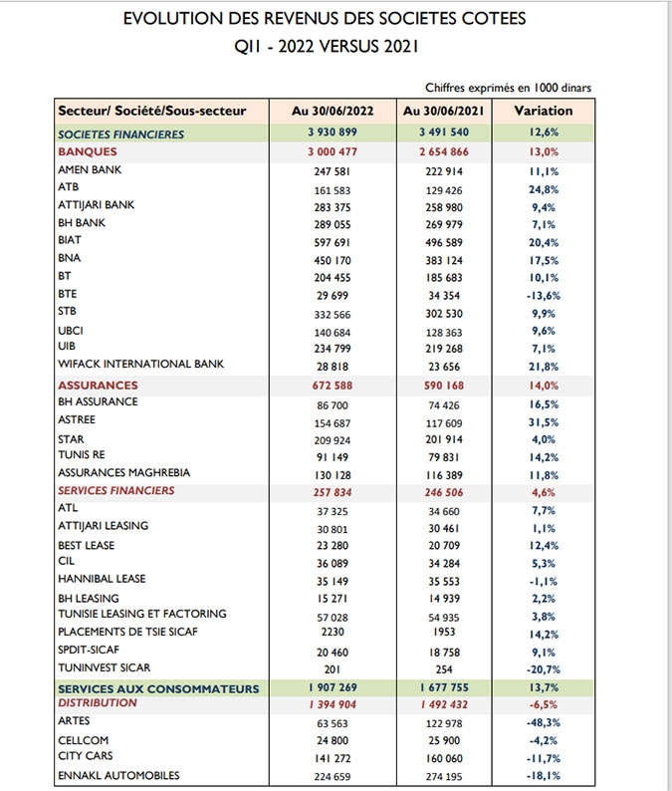672x791 pixels.
Task: Click ENNAKL AUTOMOBILES row label
Action: click(118, 776)
